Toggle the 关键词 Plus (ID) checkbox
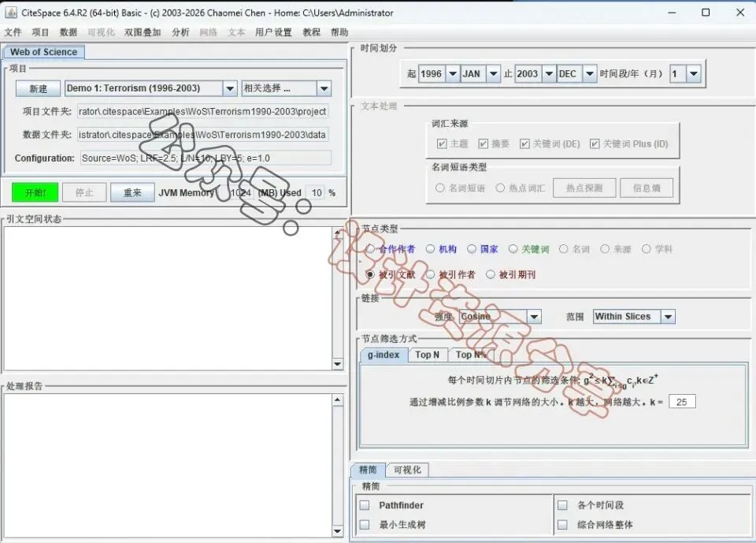The height and width of the screenshot is (543, 756). 595,144
